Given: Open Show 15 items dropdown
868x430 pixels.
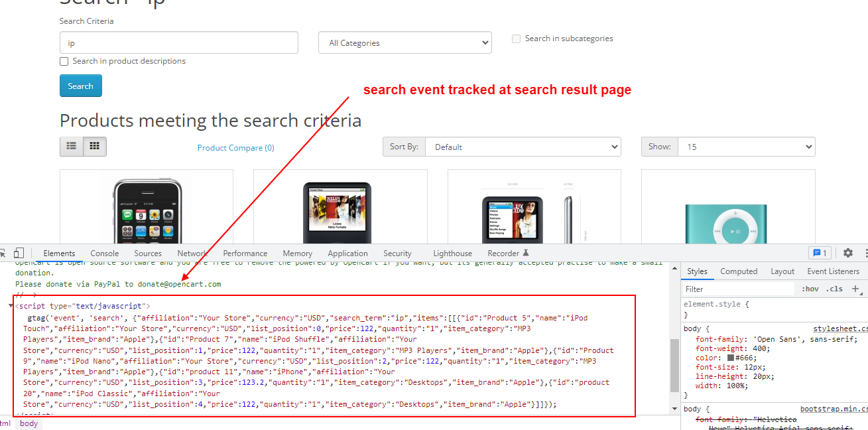Looking at the screenshot, I should click(x=747, y=147).
